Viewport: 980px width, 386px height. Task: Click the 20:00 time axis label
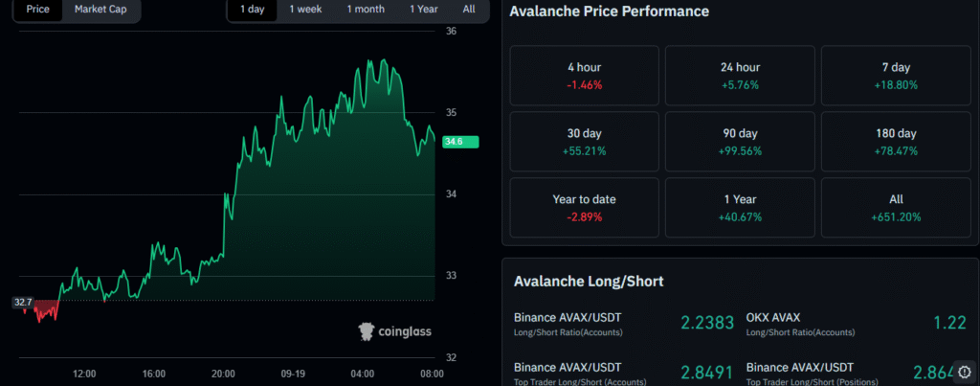pos(223,375)
